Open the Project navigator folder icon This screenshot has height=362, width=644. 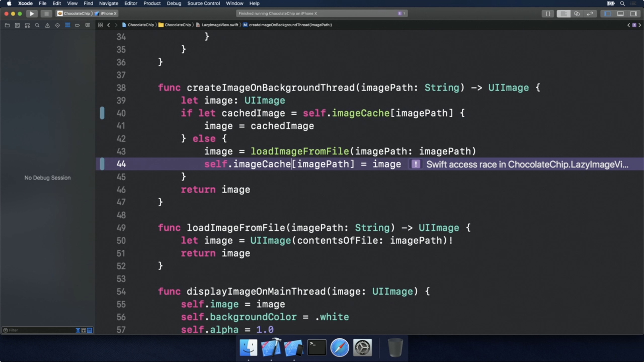(7, 25)
